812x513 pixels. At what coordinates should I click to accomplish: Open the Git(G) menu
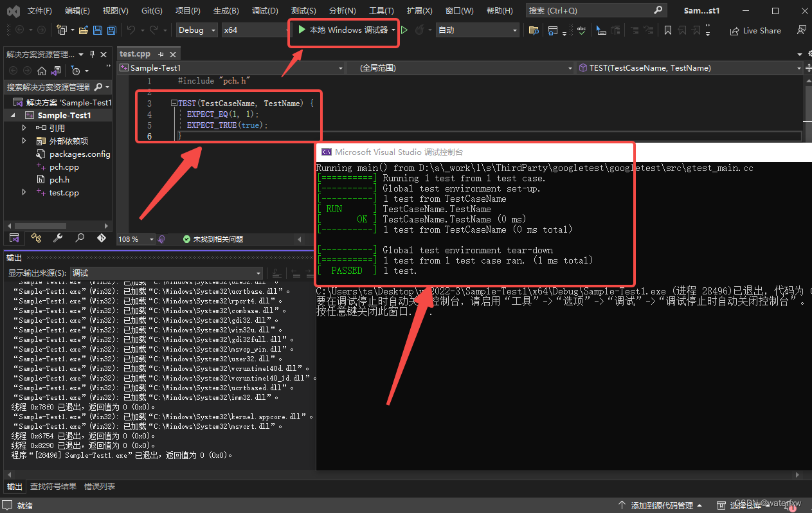point(152,11)
